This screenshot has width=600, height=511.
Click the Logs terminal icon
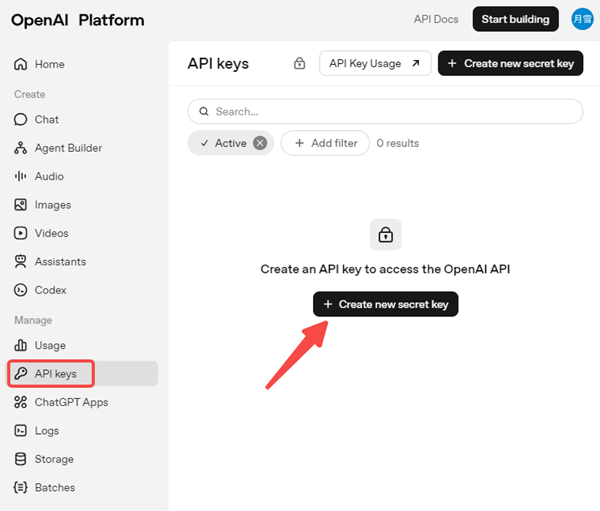coord(21,431)
